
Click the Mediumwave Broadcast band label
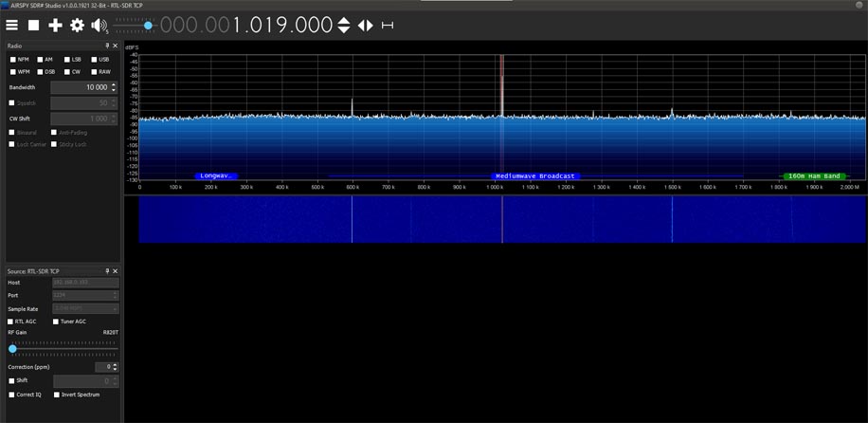pos(535,176)
